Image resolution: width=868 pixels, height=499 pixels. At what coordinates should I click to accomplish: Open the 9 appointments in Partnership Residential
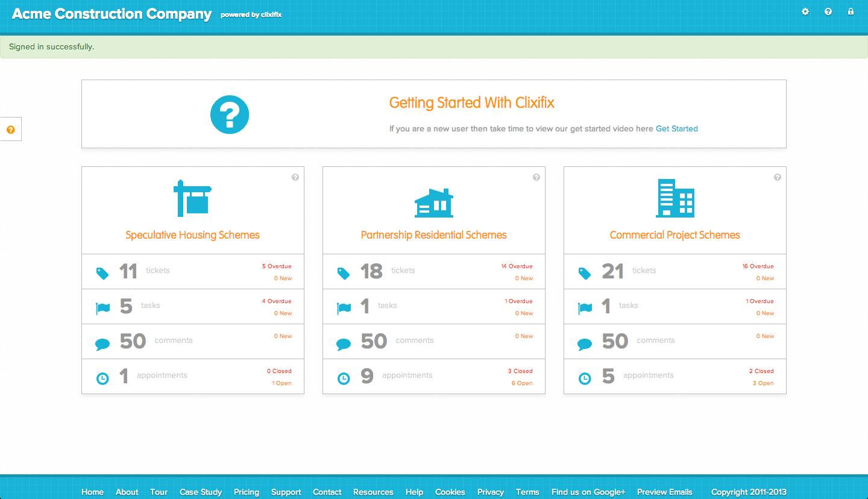[367, 377]
